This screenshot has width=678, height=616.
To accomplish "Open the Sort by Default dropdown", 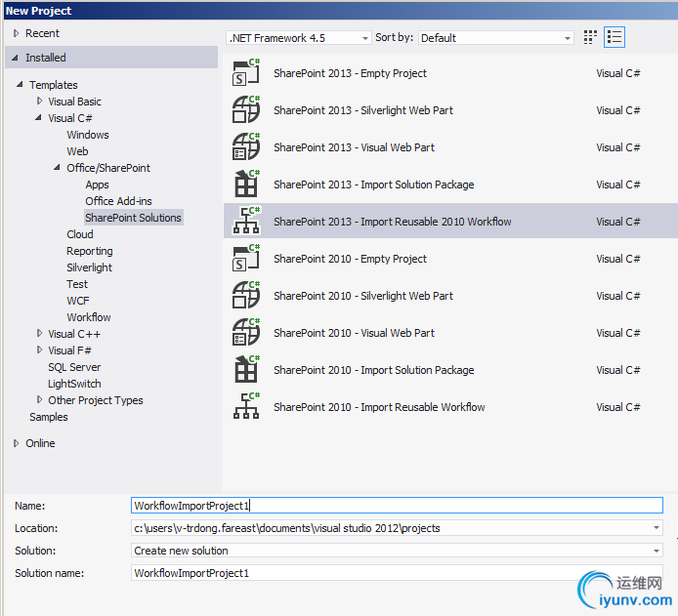I will pyautogui.click(x=496, y=38).
